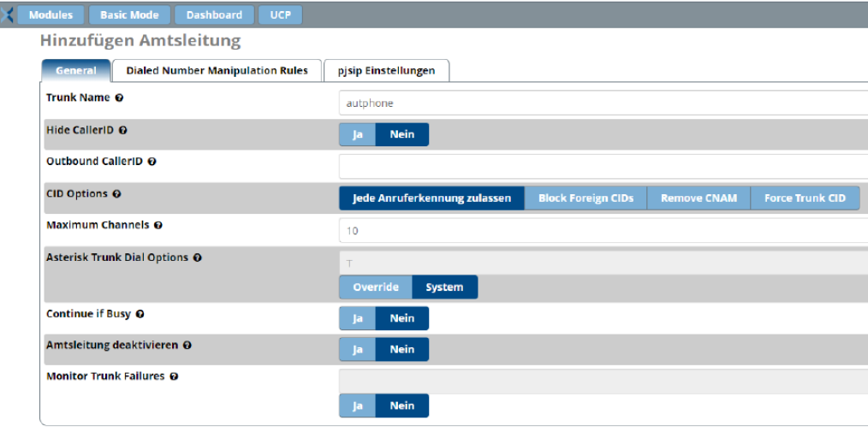868x432 pixels.
Task: Select Force Trunk CID option
Action: click(x=805, y=198)
